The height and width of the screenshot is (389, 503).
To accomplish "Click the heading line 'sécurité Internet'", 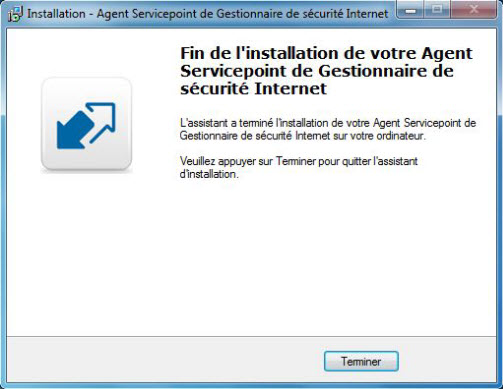I will coord(254,89).
